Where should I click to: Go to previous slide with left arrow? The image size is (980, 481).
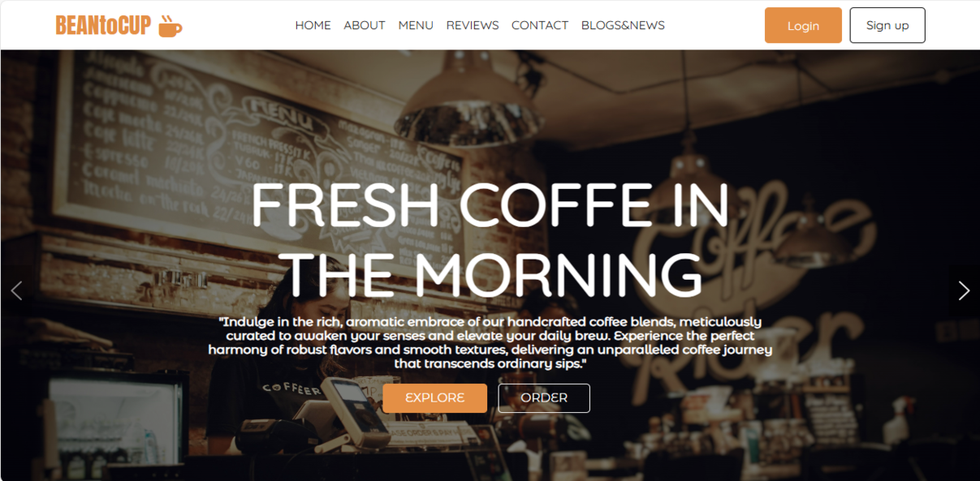(16, 290)
